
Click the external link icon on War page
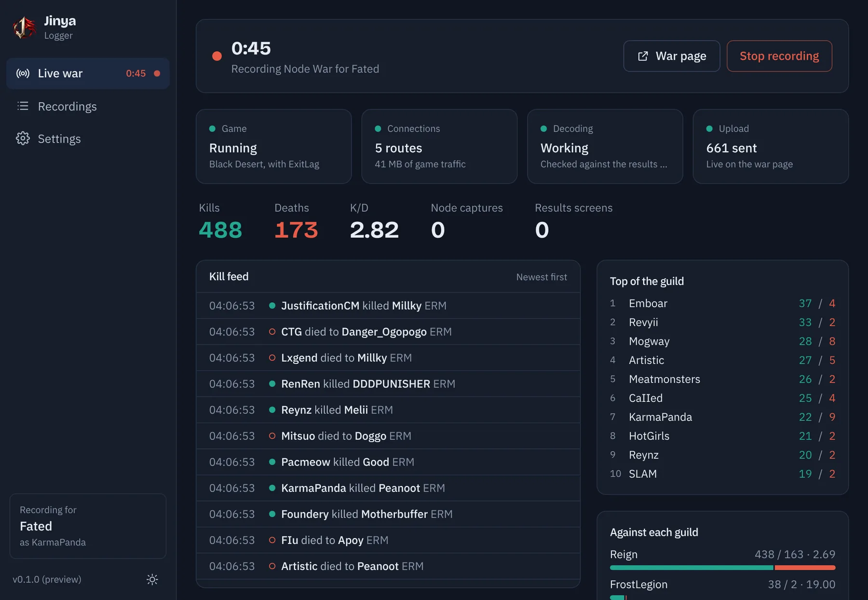tap(643, 56)
